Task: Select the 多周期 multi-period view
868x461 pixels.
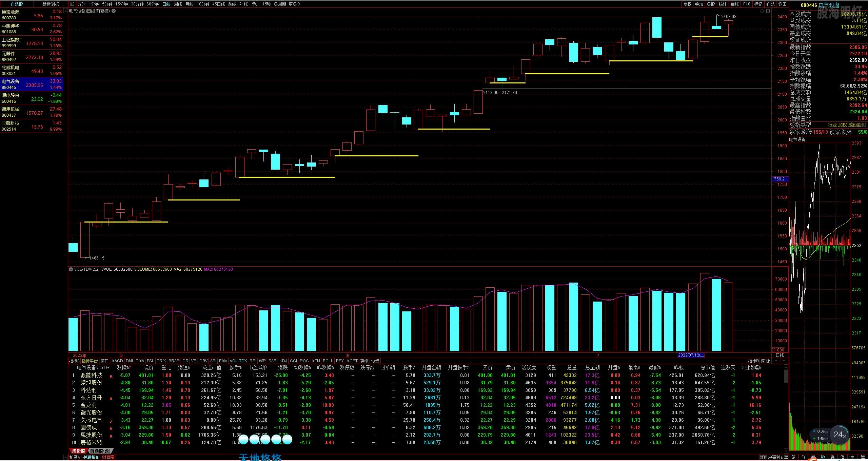Action: 280,4
